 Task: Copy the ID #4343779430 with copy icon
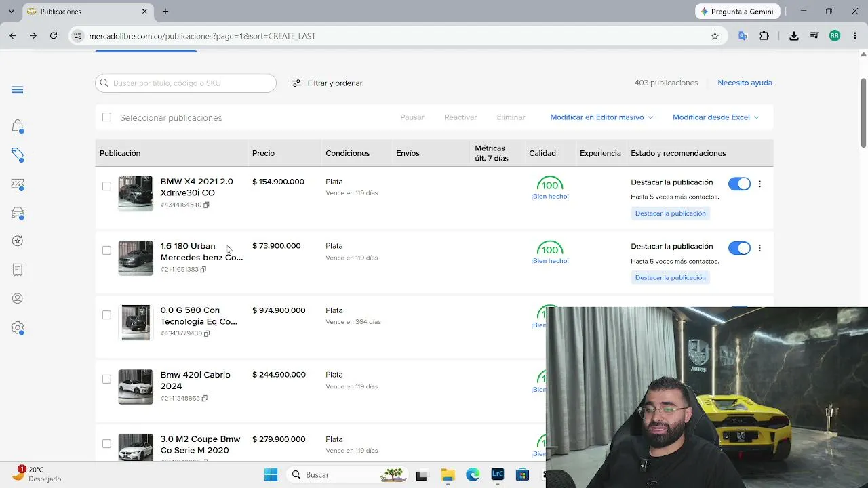pyautogui.click(x=207, y=333)
